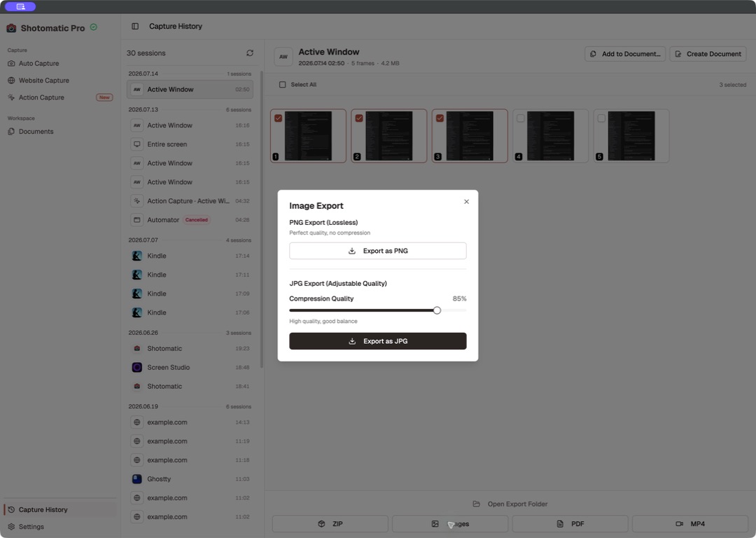Select Active Window session at 02:50
Viewport: 756px width, 538px height.
190,89
